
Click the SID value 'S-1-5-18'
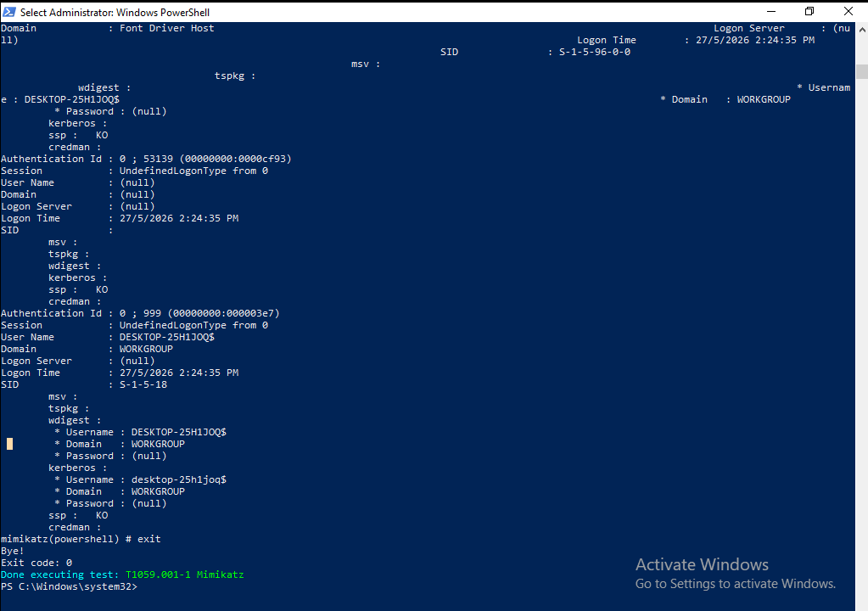click(143, 384)
